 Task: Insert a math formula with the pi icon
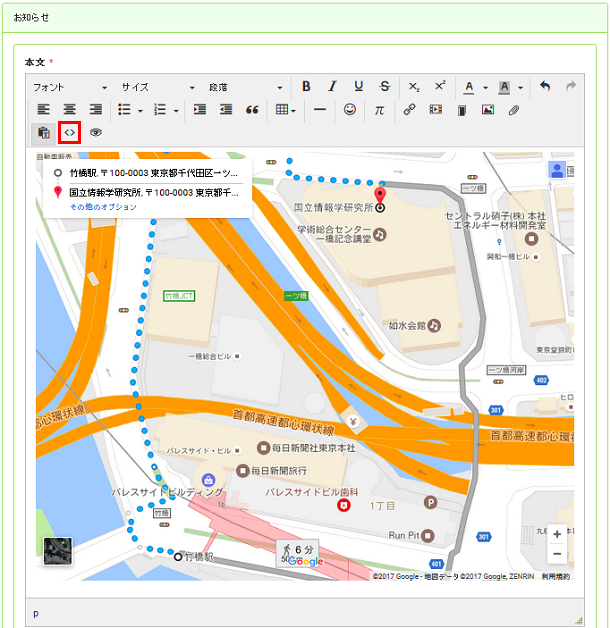pos(379,109)
